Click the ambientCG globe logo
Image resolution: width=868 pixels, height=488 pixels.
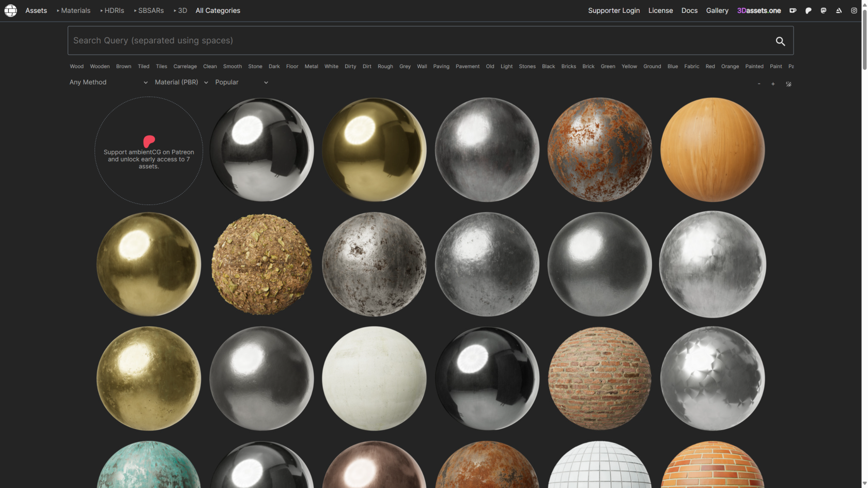pos(10,10)
